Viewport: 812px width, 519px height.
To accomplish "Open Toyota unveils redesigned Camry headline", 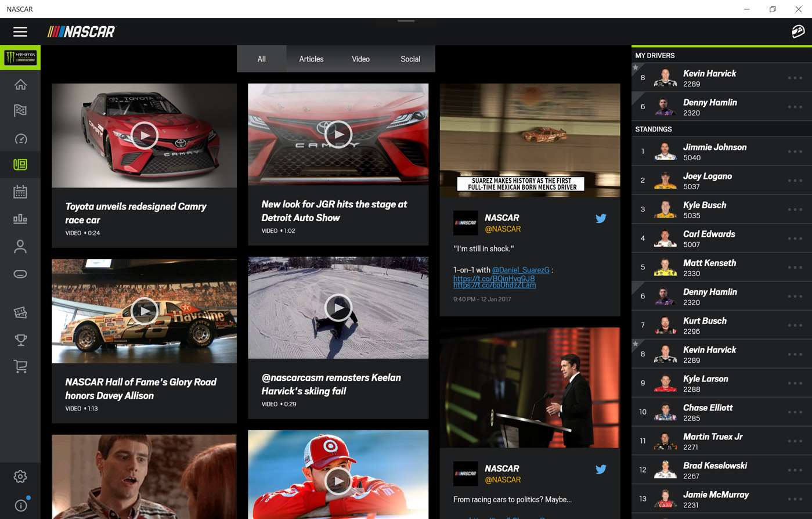I will coord(136,213).
